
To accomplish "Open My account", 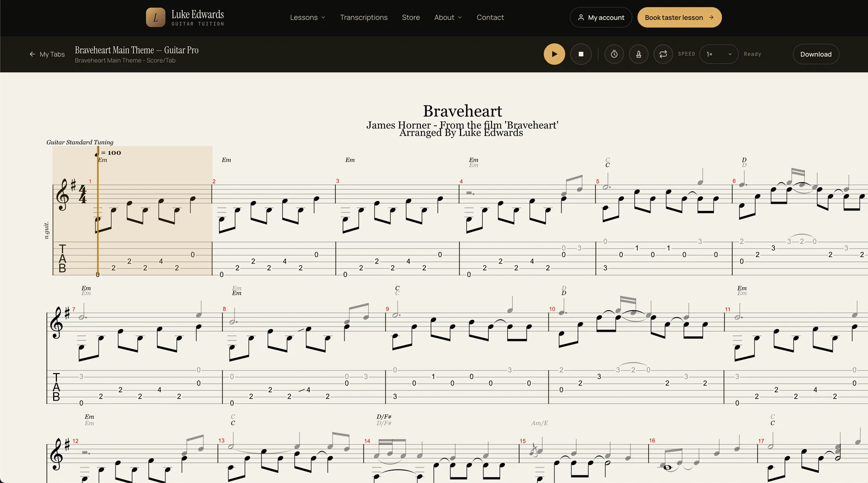I will point(601,17).
